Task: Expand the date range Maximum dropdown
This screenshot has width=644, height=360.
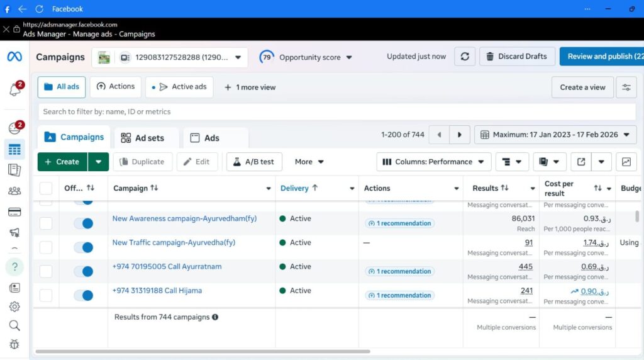Action: tap(555, 135)
